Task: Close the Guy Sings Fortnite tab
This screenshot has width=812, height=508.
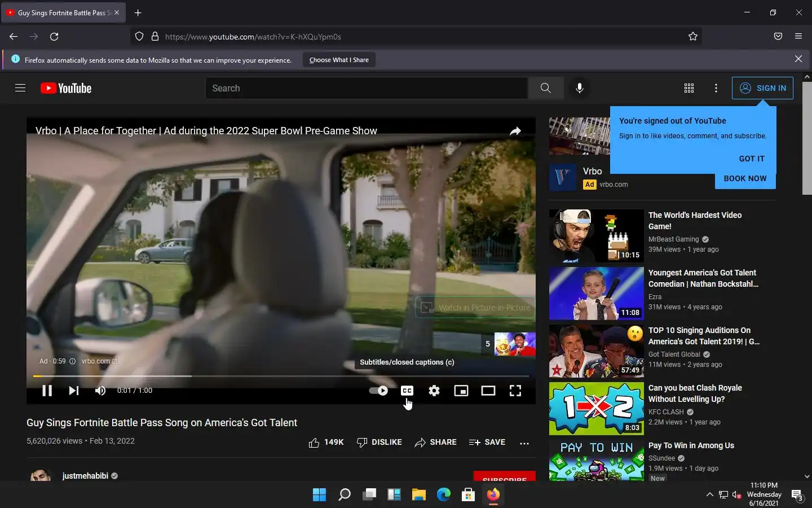Action: coord(117,12)
